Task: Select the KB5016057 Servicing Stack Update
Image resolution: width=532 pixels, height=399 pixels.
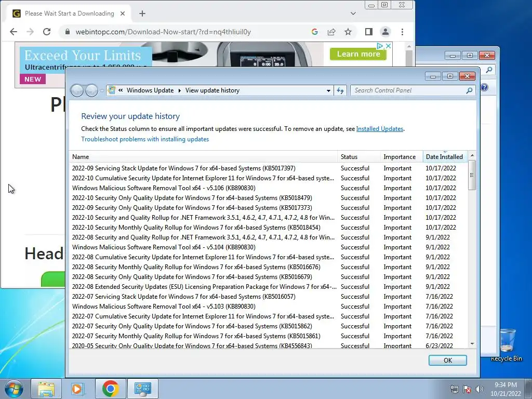Action: (268, 297)
